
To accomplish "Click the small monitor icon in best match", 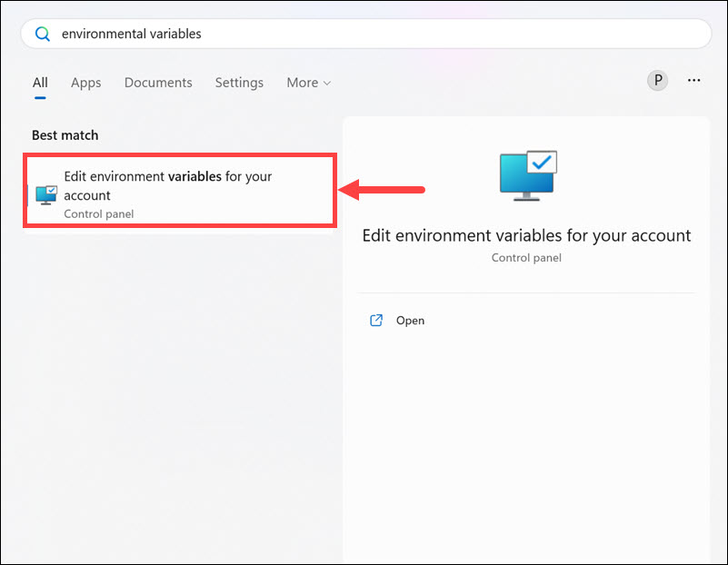I will 45,194.
